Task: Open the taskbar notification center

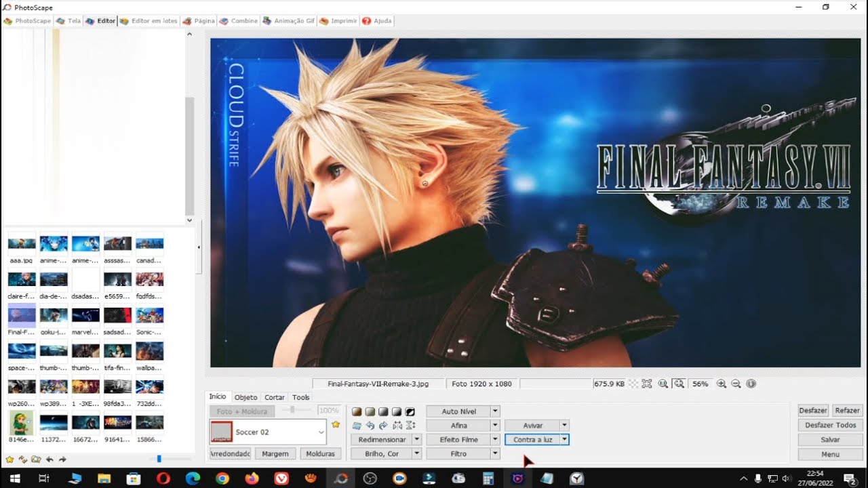Action: click(x=850, y=479)
